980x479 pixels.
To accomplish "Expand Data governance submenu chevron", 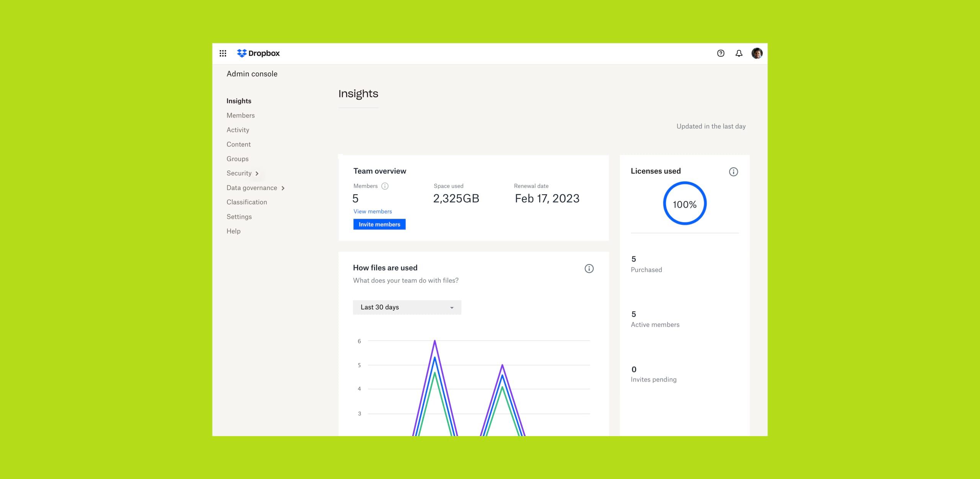I will (283, 188).
